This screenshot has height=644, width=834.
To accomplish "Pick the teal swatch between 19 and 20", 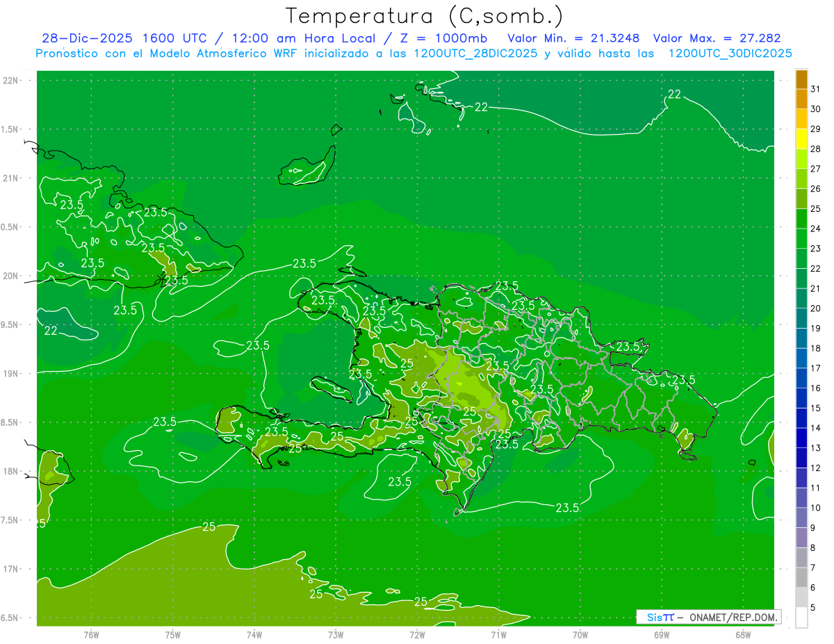I will pyautogui.click(x=801, y=318).
